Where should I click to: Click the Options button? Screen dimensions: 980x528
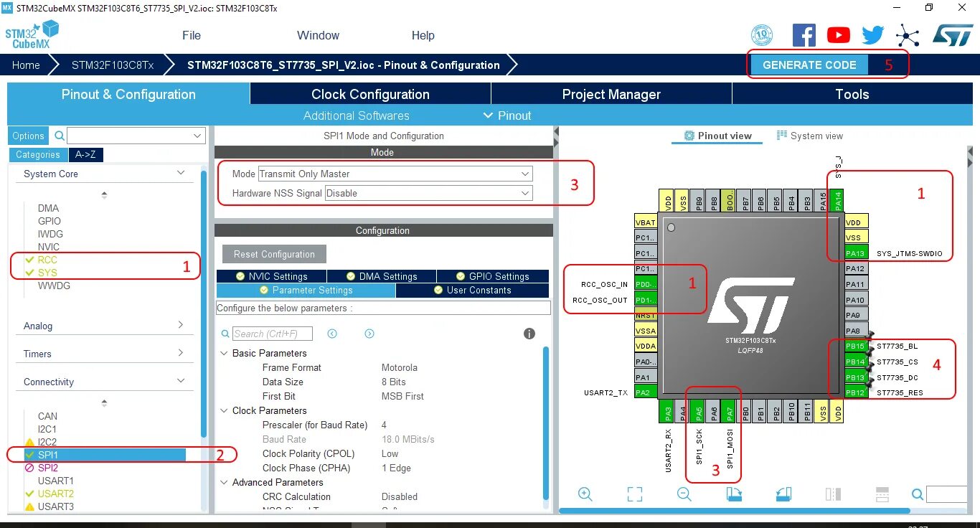(x=29, y=136)
